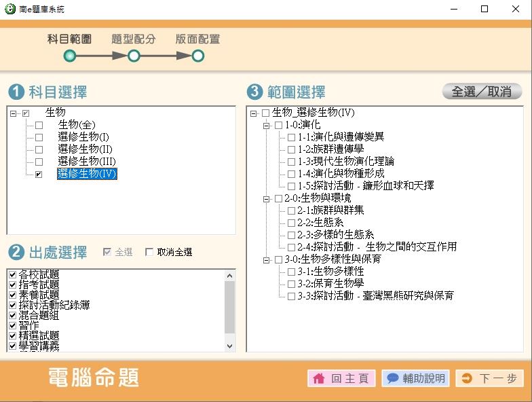
Task: Select the 生物(全) tree label
Action: pos(77,125)
